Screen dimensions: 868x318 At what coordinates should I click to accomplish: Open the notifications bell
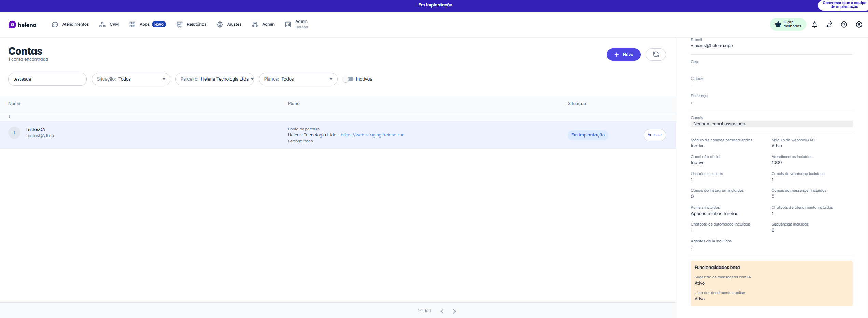click(x=814, y=25)
